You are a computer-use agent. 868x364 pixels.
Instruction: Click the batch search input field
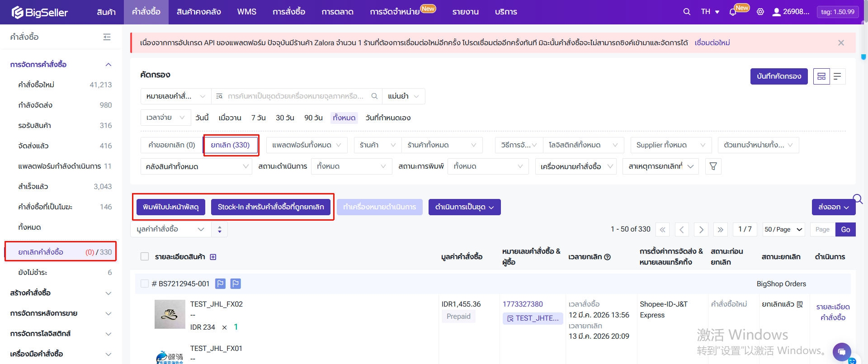tap(296, 96)
